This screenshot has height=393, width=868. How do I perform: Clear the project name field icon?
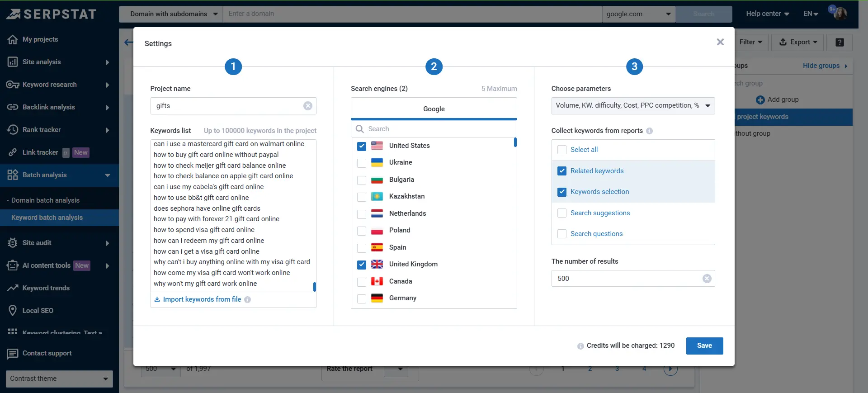pyautogui.click(x=308, y=106)
